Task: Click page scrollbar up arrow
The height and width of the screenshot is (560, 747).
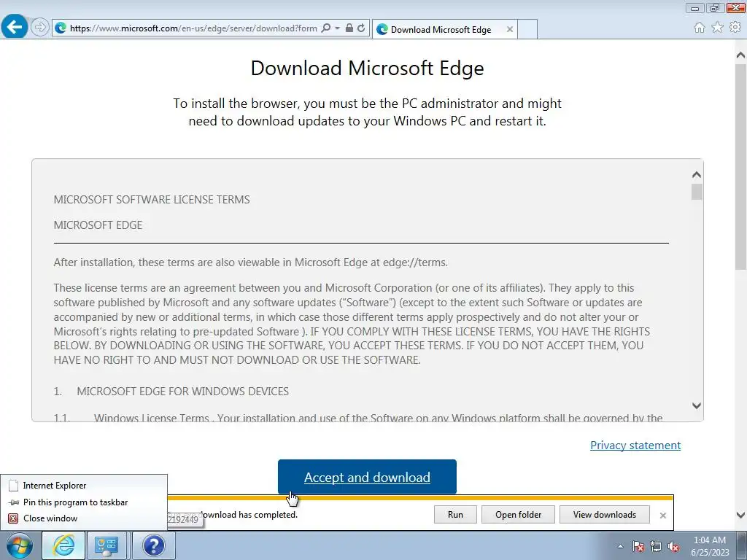Action: click(741, 55)
